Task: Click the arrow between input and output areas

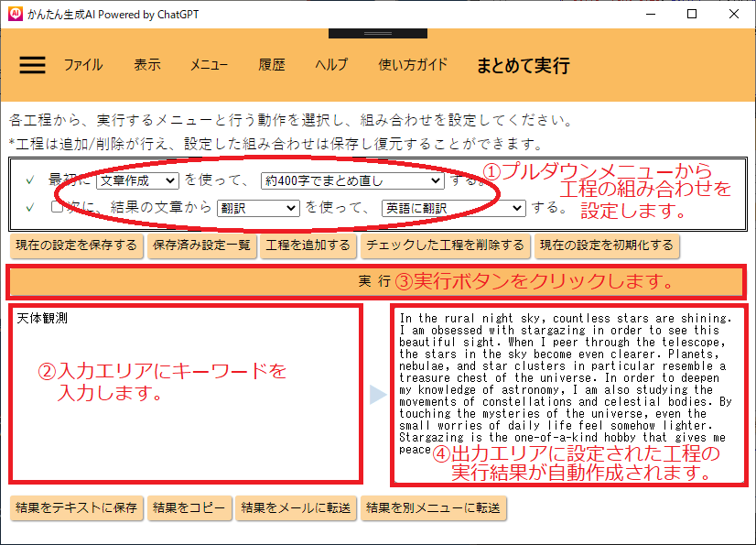Action: [377, 395]
